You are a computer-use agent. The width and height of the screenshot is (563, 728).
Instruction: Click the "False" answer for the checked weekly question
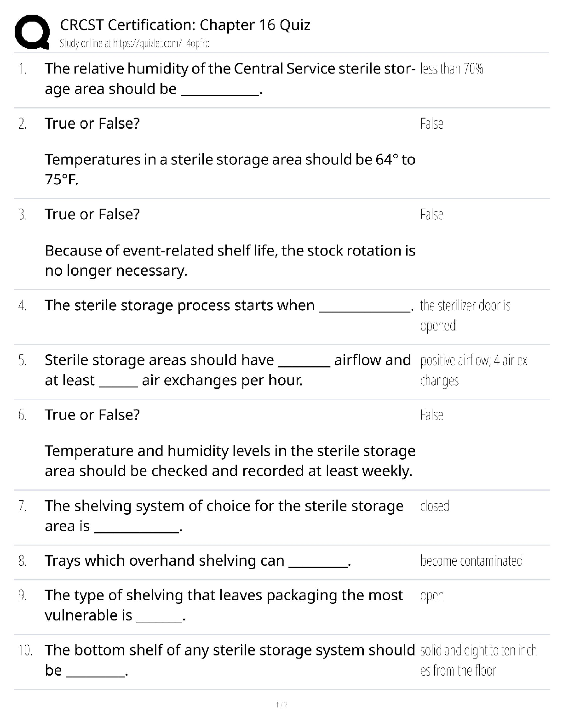click(x=431, y=415)
